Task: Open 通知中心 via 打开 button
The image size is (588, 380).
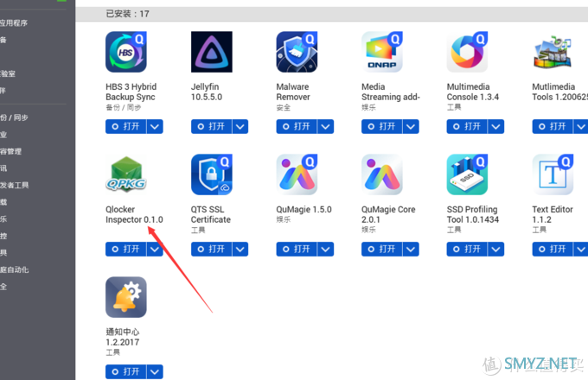Action: (x=125, y=371)
